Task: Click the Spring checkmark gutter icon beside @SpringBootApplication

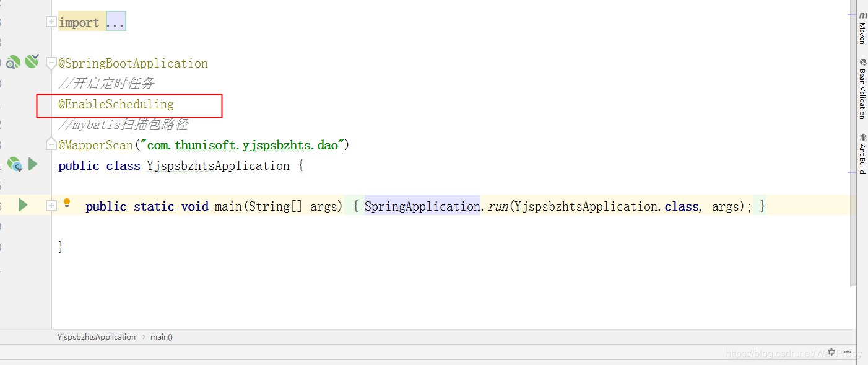Action: (x=32, y=61)
